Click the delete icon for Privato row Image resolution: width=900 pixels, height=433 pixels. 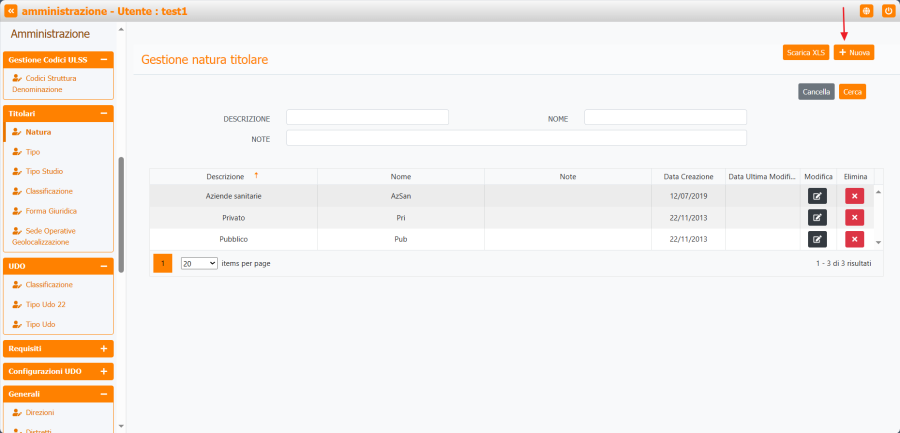click(x=854, y=217)
